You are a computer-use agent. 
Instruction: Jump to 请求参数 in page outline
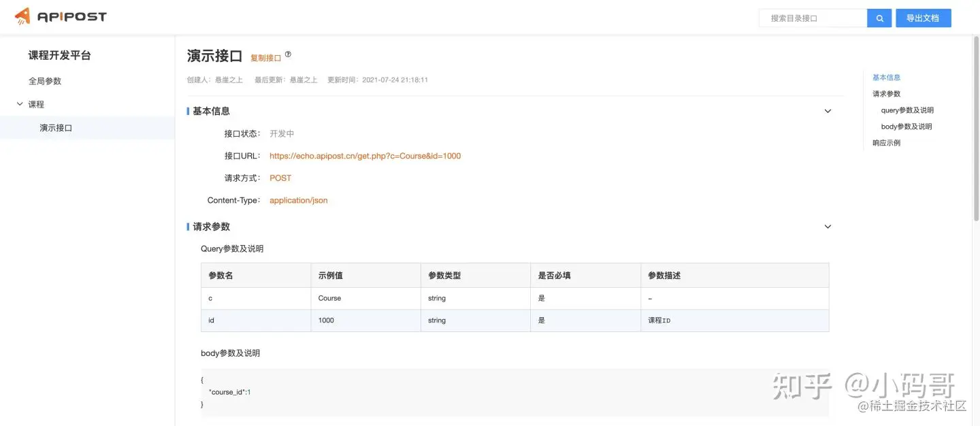point(886,94)
